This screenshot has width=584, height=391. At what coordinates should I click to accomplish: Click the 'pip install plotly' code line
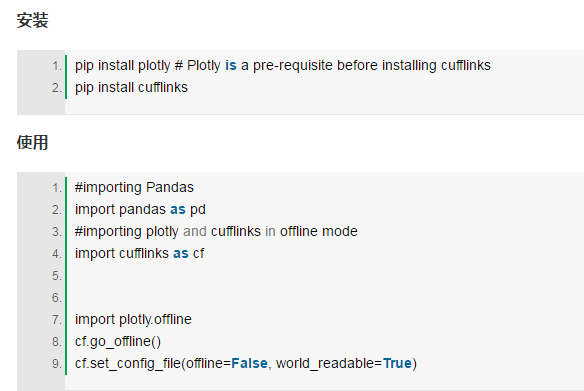coord(283,66)
